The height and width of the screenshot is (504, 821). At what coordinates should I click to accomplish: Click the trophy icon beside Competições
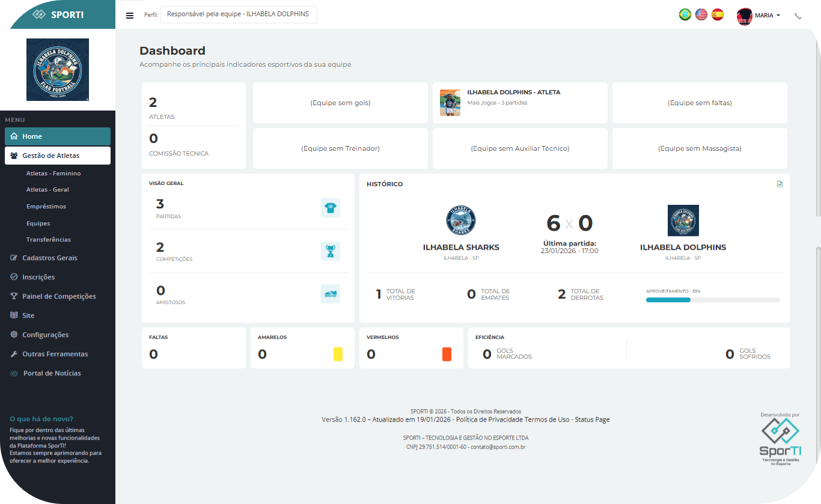tap(331, 251)
